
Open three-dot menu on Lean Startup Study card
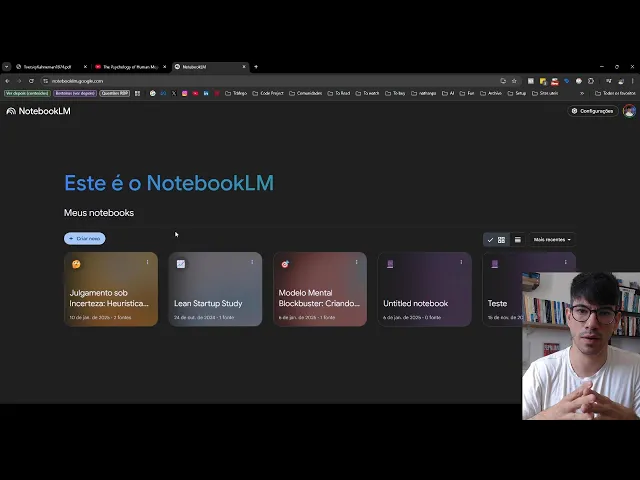252,262
